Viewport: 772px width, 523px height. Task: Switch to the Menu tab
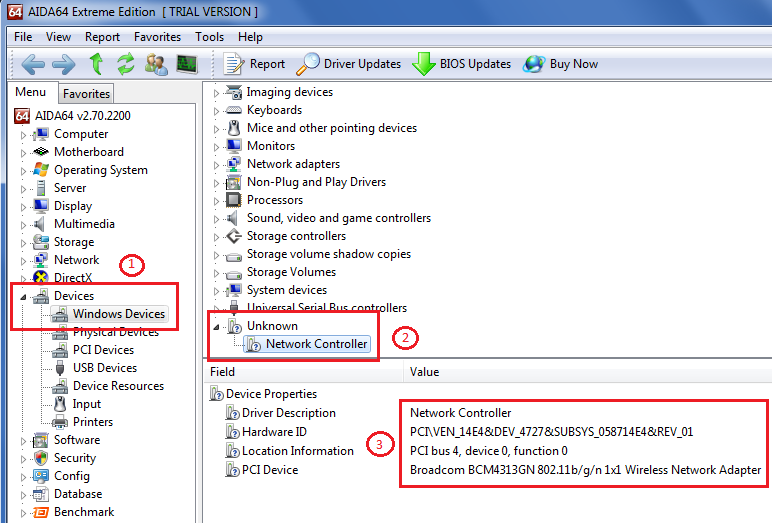[x=31, y=92]
